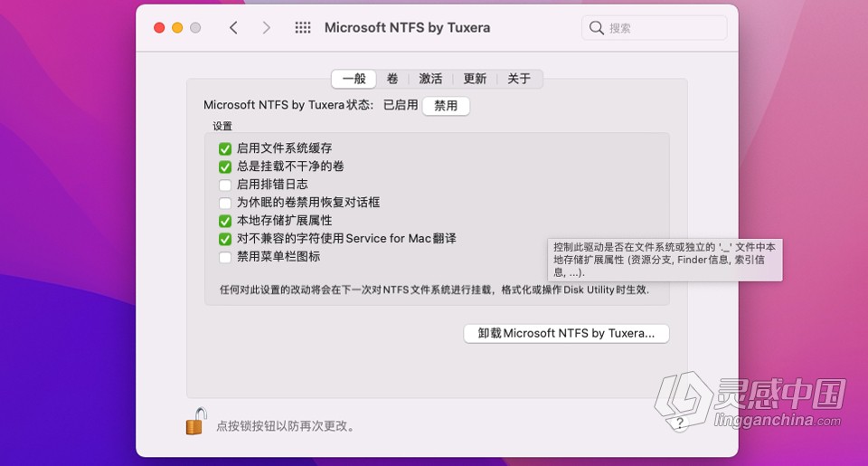Image resolution: width=868 pixels, height=466 pixels.
Task: Select the 一般 tab
Action: [x=354, y=79]
